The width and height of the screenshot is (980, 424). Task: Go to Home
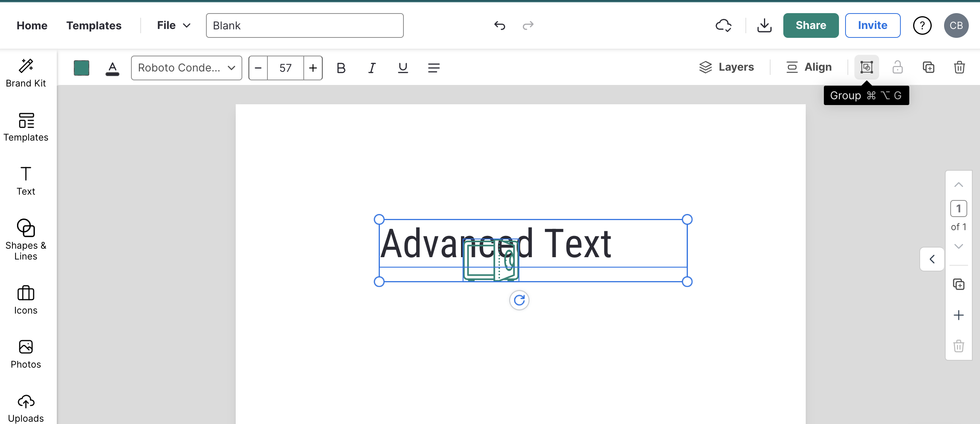point(32,25)
